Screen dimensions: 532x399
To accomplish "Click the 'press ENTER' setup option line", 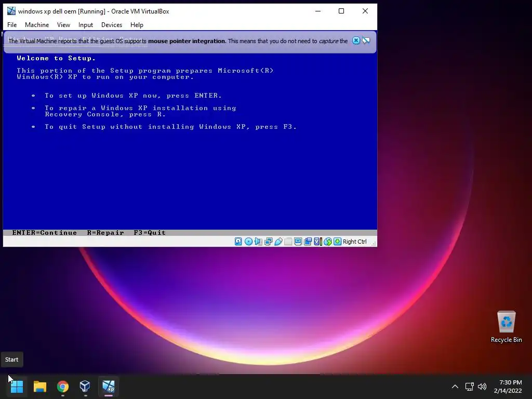I will pos(133,96).
